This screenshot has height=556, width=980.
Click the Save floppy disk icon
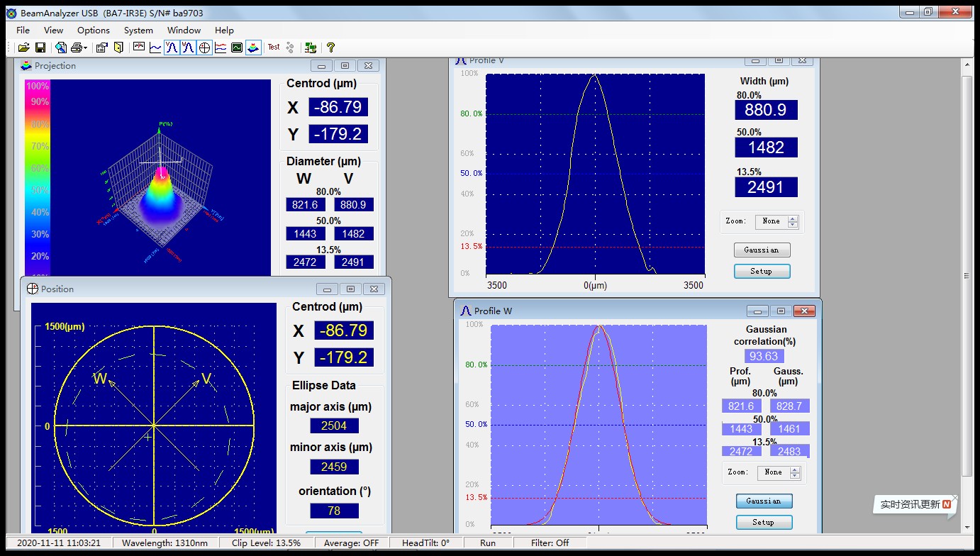pos(40,48)
